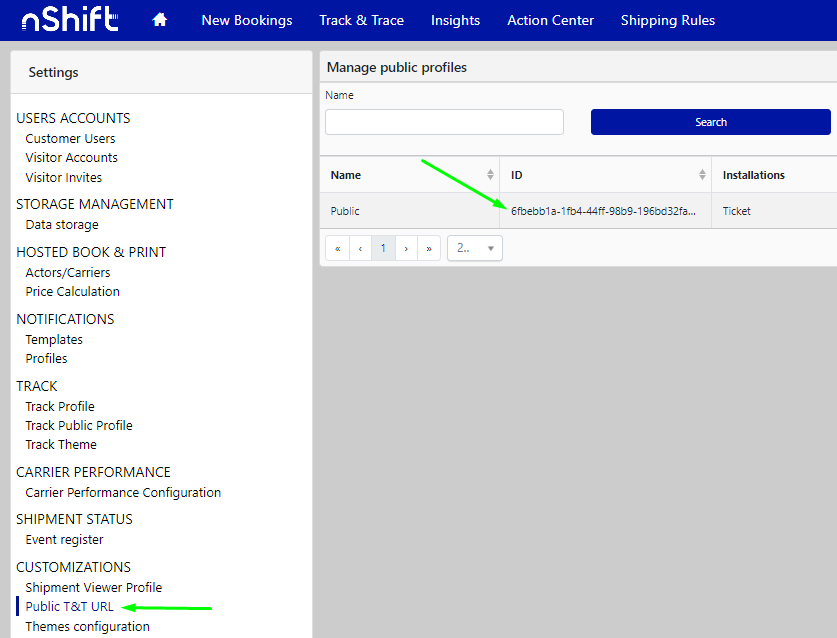837x638 pixels.
Task: Click STORAGE MANAGEMENT section heading
Action: pos(94,204)
